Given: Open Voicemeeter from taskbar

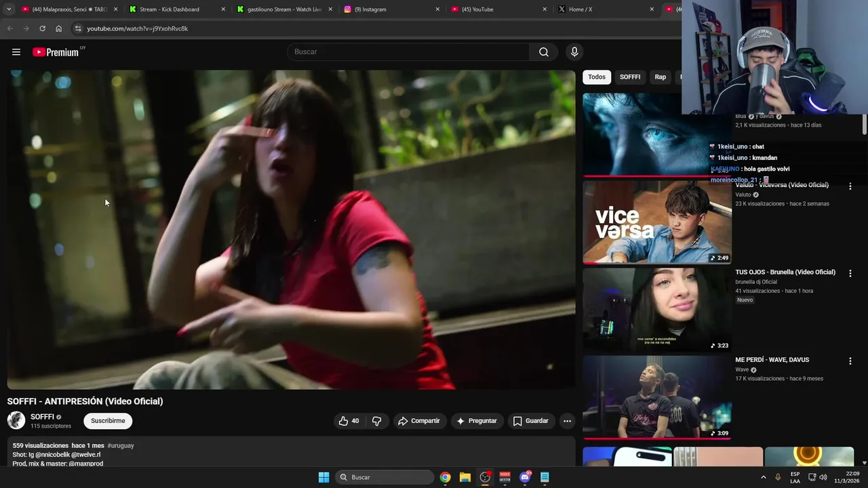Looking at the screenshot, I should point(505,477).
